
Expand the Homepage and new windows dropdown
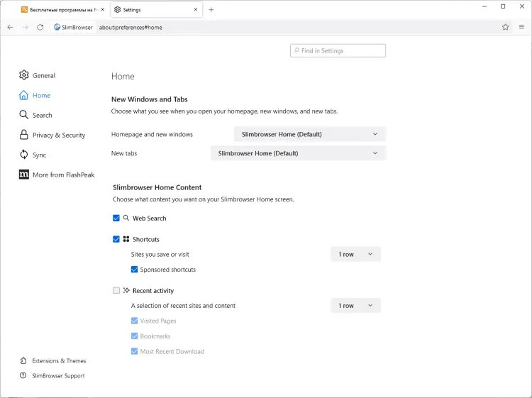[310, 134]
